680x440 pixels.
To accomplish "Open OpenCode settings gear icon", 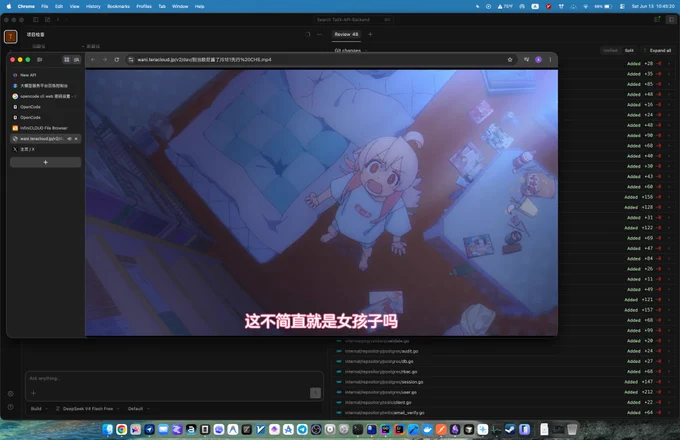I will click(11, 394).
